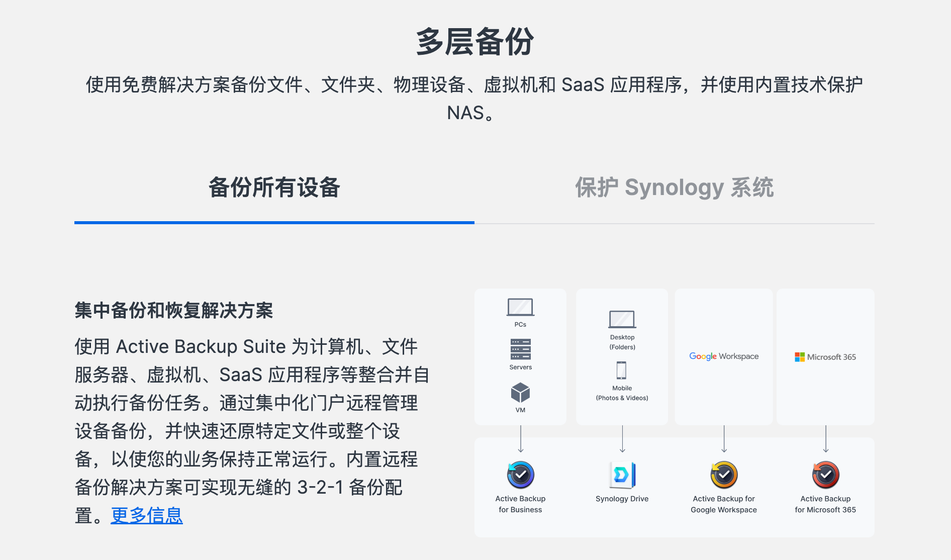Click the arrow below the Microsoft 365 card

coord(825,439)
